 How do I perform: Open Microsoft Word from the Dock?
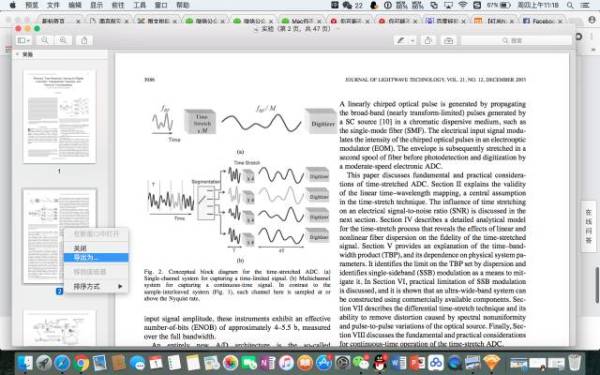click(398, 362)
